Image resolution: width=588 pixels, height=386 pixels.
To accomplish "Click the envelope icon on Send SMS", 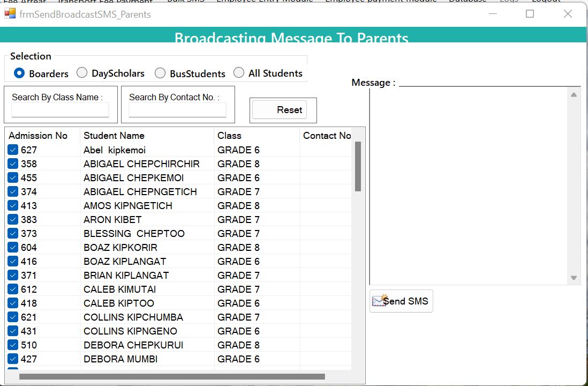I will pyautogui.click(x=379, y=301).
